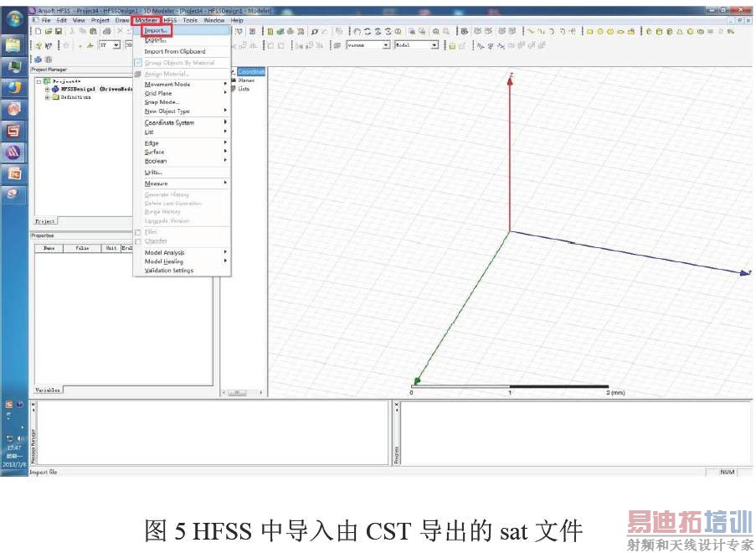The image size is (756, 553).
Task: Click the model tree horizontal scrollbar
Action: click(243, 393)
